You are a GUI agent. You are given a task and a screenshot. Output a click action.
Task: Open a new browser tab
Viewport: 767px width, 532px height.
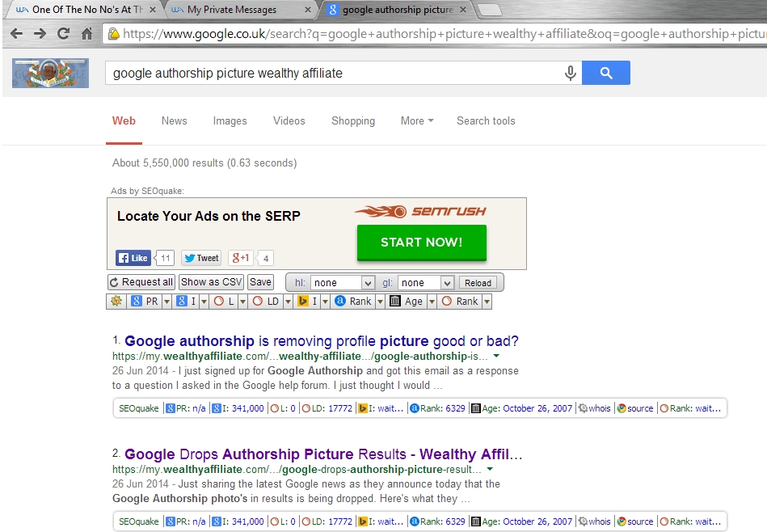(489, 10)
